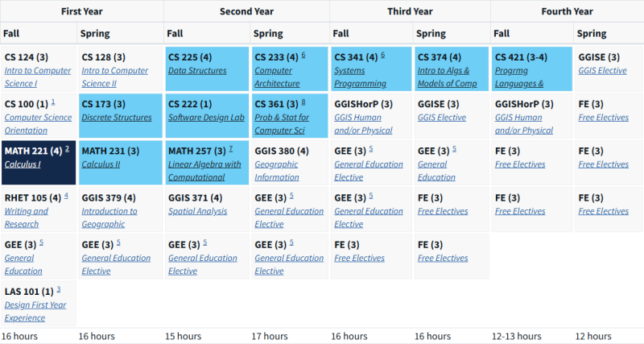Open the GGIS Elective link in Third Year Spring

[x=442, y=118]
